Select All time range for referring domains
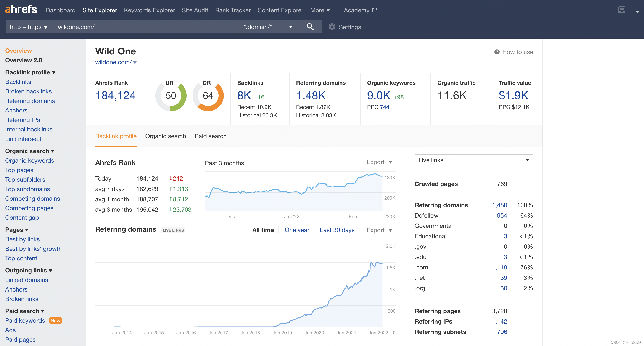Viewport: 644px width, 346px height. tap(263, 230)
